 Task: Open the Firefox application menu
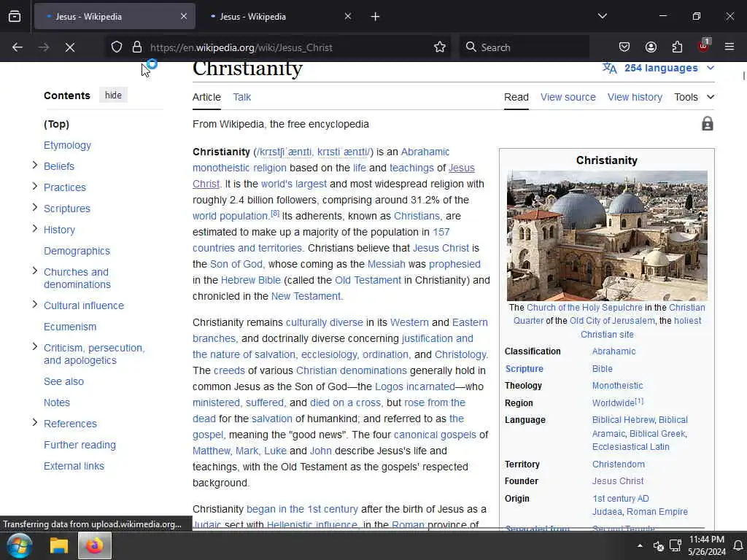(729, 47)
